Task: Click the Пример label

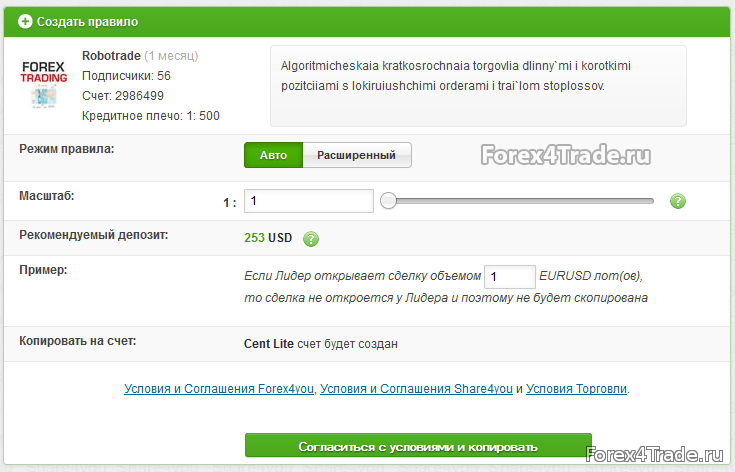Action: (x=43, y=270)
